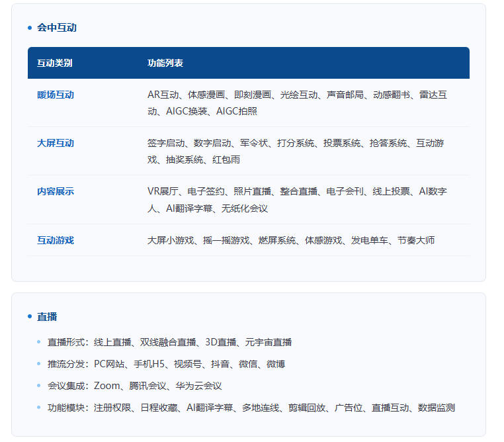The image size is (504, 442).
Task: Click the 功能模块 bullet line
Action: [x=251, y=408]
